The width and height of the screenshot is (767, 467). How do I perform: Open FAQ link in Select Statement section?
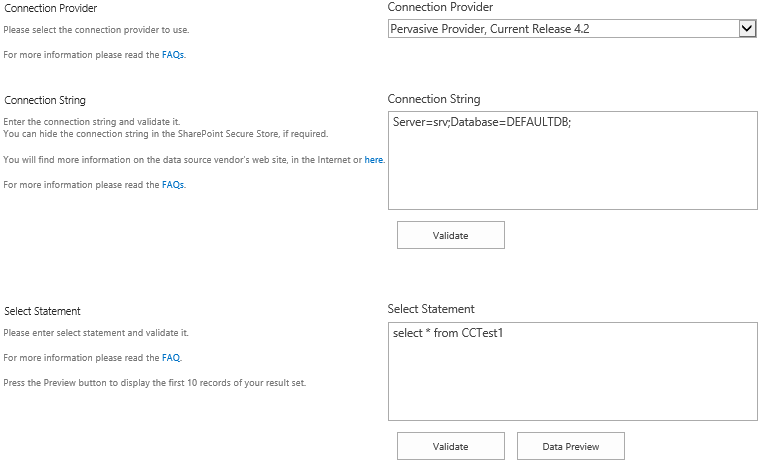171,357
